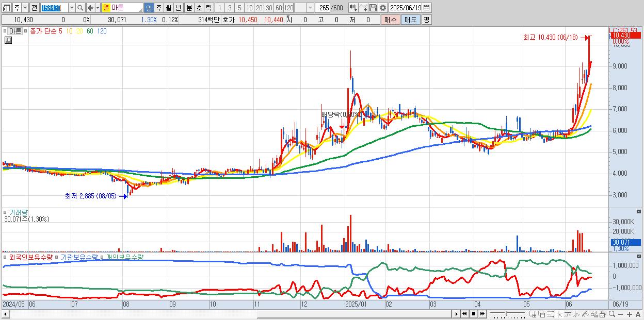The height and width of the screenshot is (320, 644).
Task: Click the 기관보유수량 legend label
Action: [79, 257]
